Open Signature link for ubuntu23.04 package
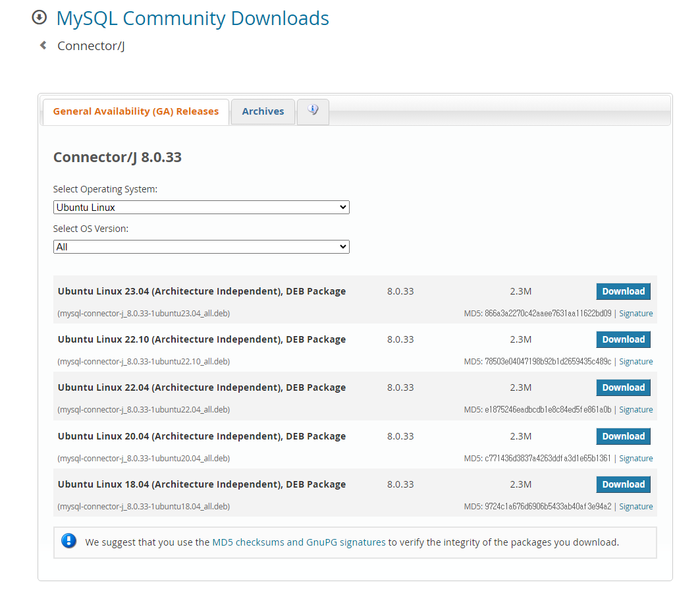Viewport: 700px width, 597px height. pos(635,314)
